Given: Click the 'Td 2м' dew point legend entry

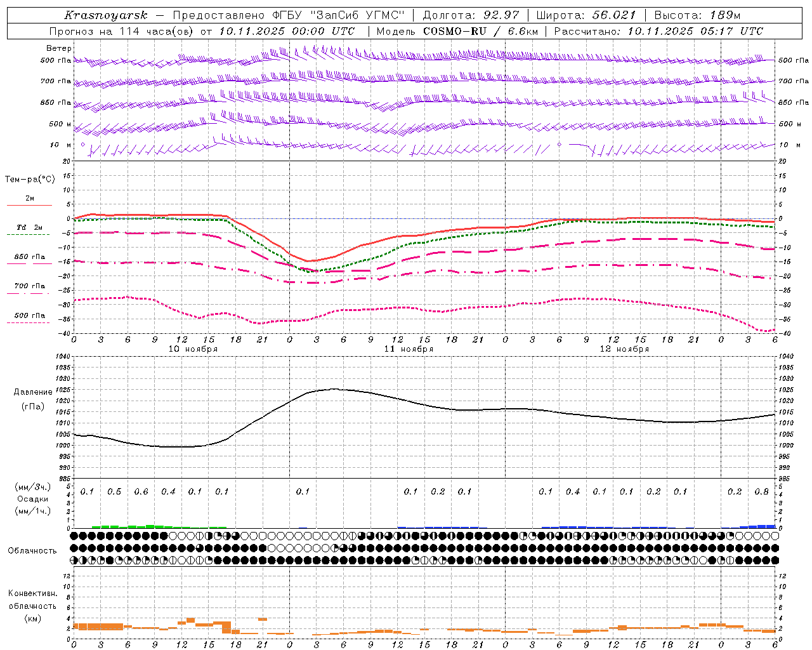Looking at the screenshot, I should (29, 227).
